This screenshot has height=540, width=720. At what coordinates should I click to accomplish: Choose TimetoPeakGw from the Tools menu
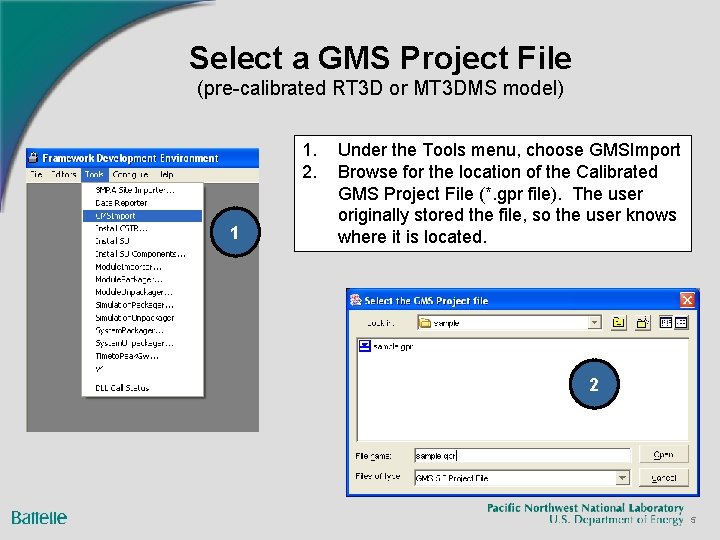click(142, 356)
